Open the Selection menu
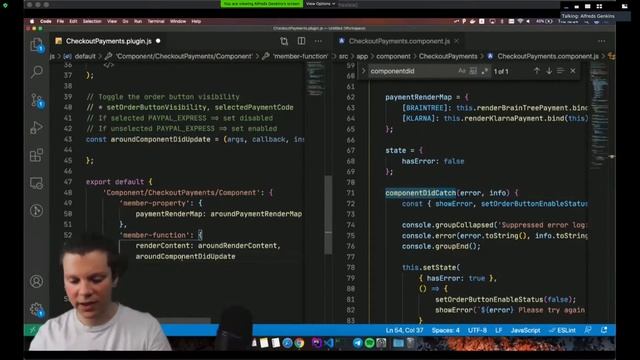 (x=92, y=21)
